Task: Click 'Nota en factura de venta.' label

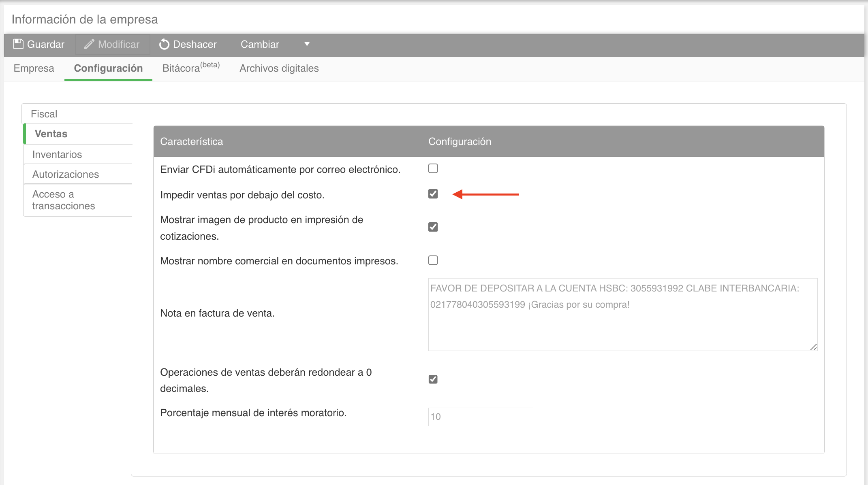Action: click(217, 313)
